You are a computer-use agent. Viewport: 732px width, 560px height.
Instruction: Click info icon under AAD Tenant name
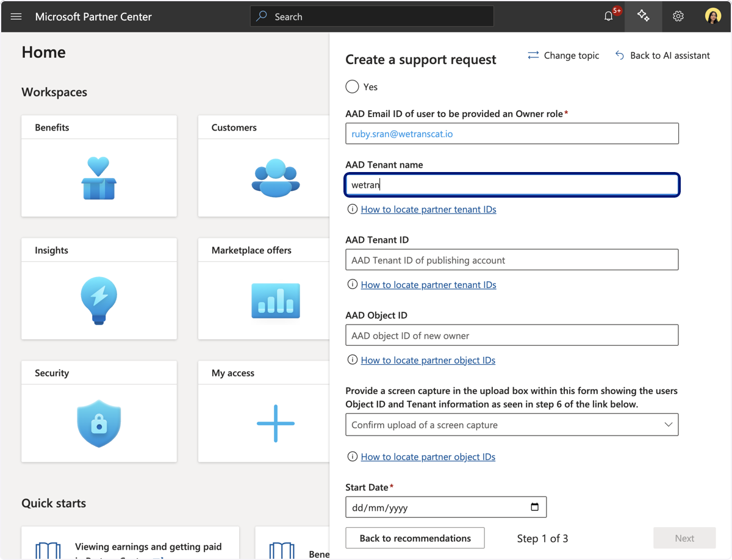coord(352,209)
